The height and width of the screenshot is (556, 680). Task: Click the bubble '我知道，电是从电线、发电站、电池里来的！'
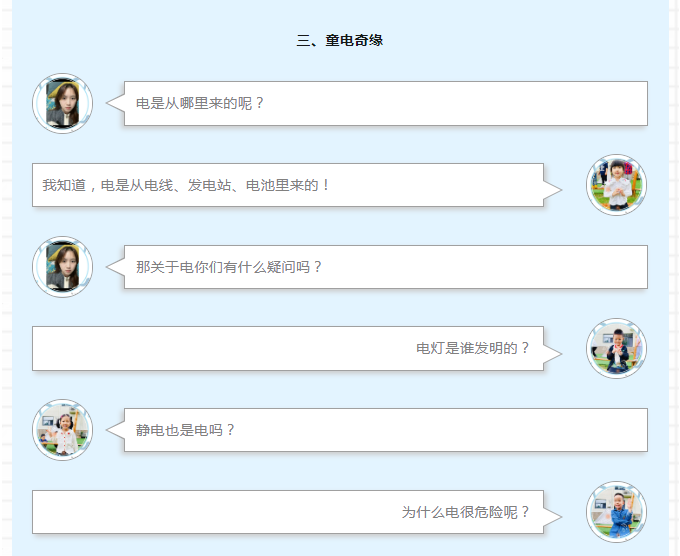tap(288, 185)
